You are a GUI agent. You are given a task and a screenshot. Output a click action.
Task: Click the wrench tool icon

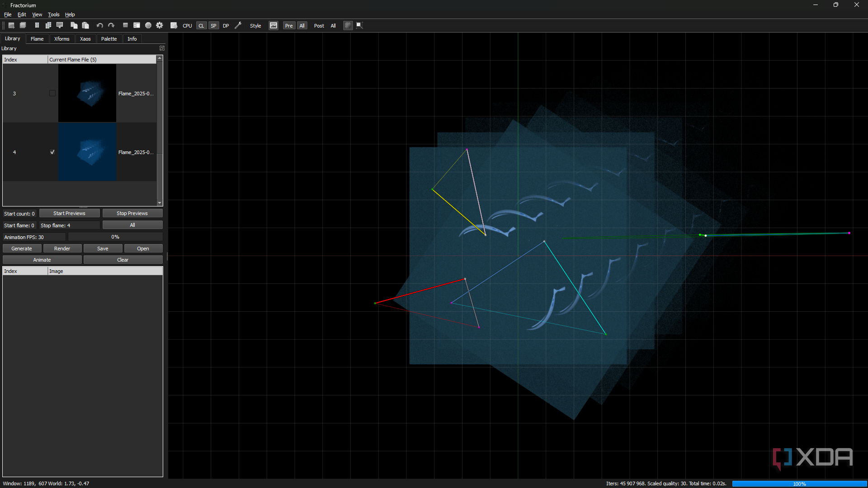238,26
